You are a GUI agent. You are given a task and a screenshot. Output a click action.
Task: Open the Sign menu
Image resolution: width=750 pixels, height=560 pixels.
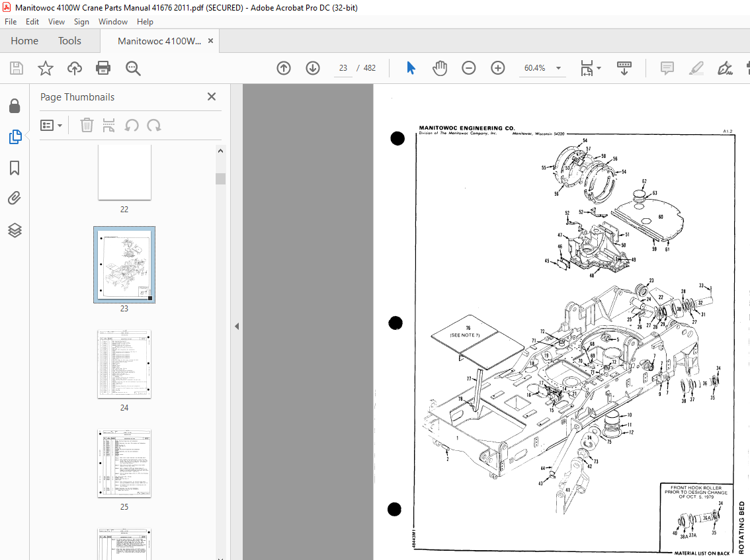point(81,22)
